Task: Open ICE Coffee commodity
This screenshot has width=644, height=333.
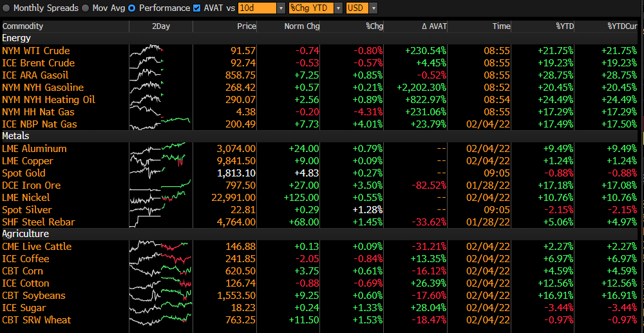Action: (x=26, y=259)
